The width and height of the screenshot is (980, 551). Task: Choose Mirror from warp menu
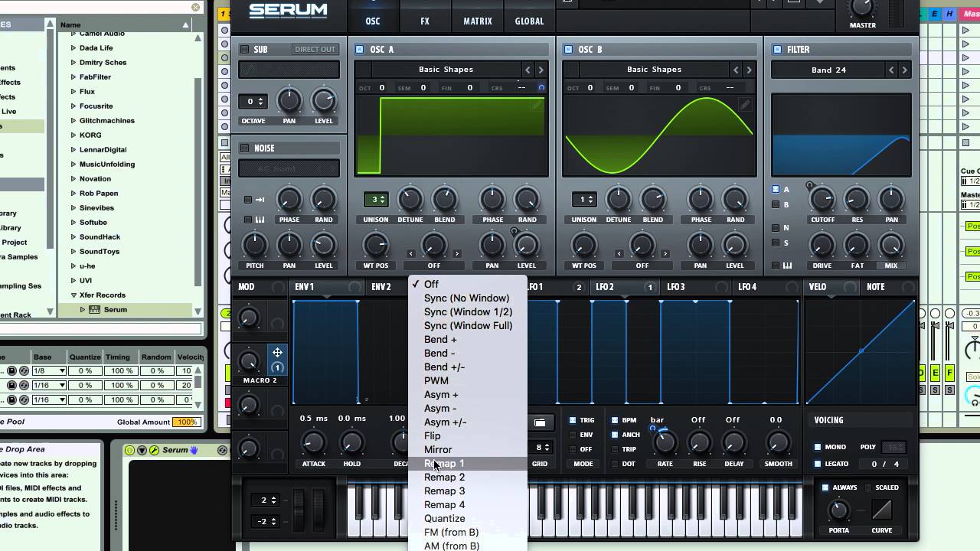coord(468,450)
